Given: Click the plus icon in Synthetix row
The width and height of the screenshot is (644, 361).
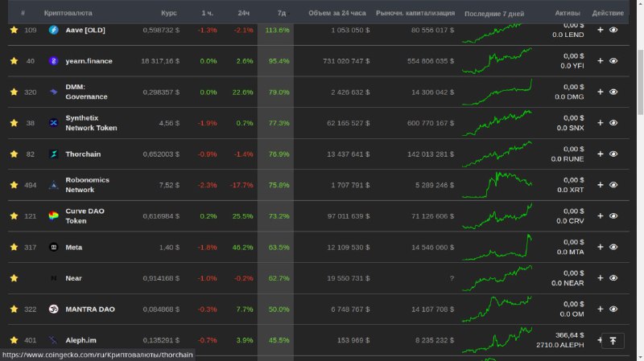Looking at the screenshot, I should click(x=600, y=123).
